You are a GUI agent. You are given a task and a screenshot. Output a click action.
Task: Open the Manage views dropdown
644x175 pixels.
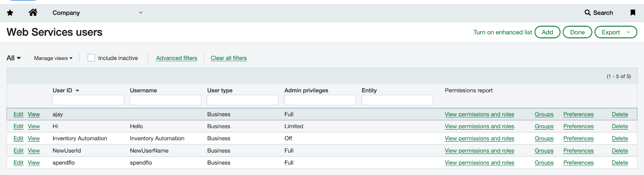53,58
